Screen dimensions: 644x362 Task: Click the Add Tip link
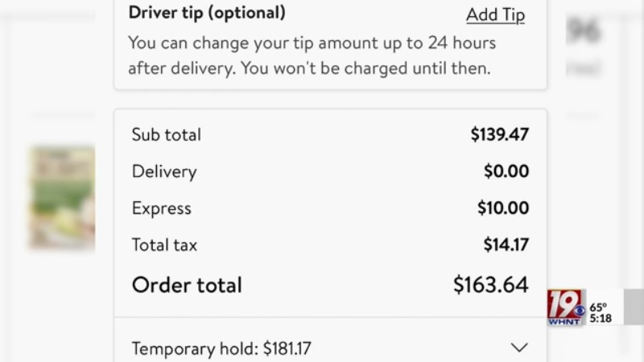pos(495,15)
